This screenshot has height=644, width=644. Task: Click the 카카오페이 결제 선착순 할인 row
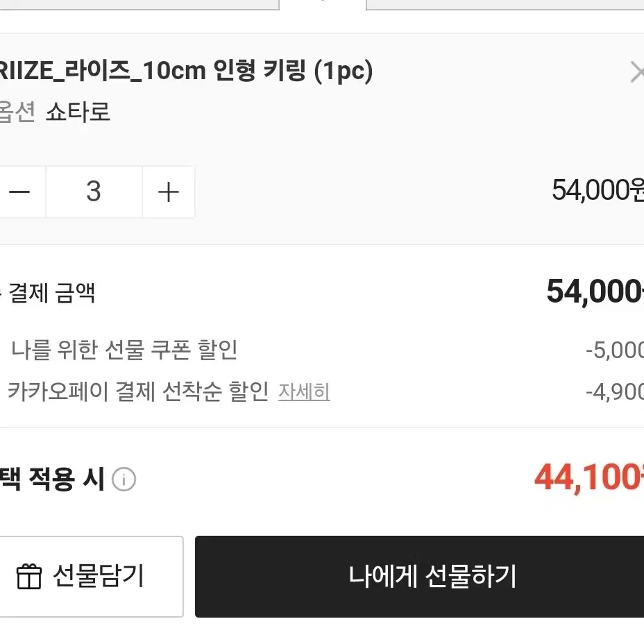(322, 391)
